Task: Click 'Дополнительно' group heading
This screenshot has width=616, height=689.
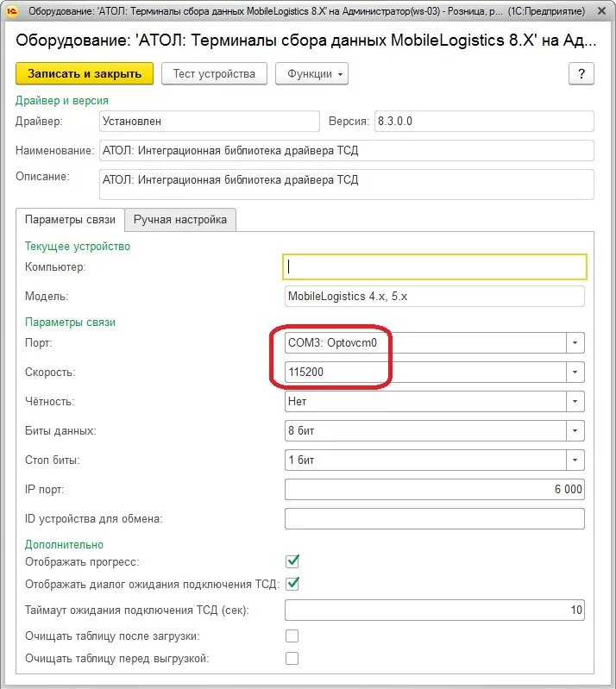Action: tap(64, 544)
